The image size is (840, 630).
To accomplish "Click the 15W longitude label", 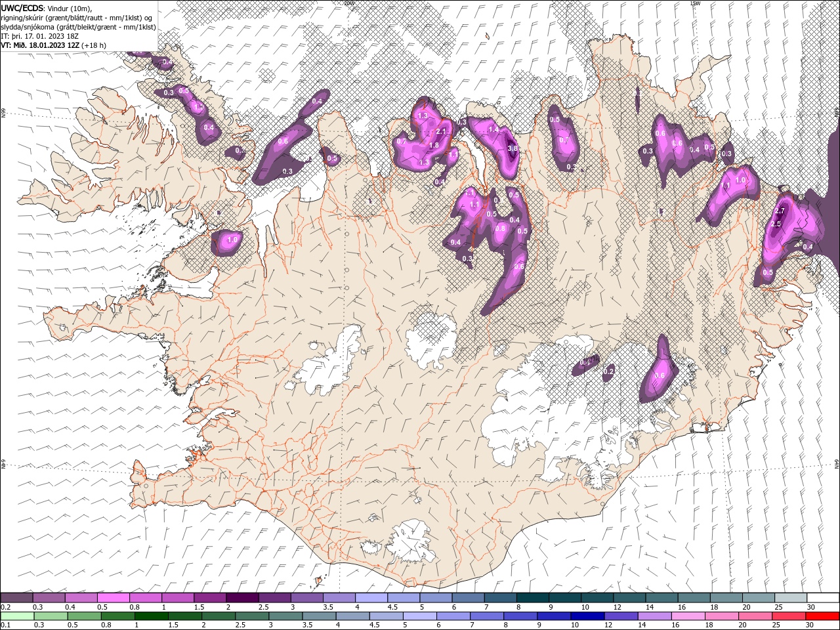I will 695,3.
